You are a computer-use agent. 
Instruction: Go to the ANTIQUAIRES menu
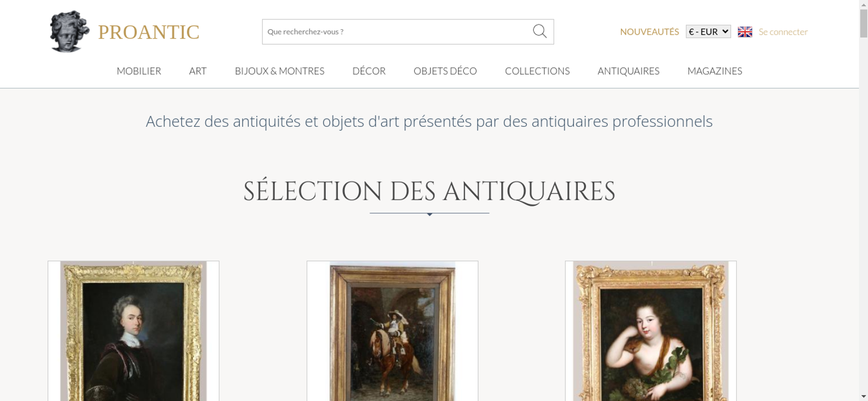pyautogui.click(x=628, y=71)
